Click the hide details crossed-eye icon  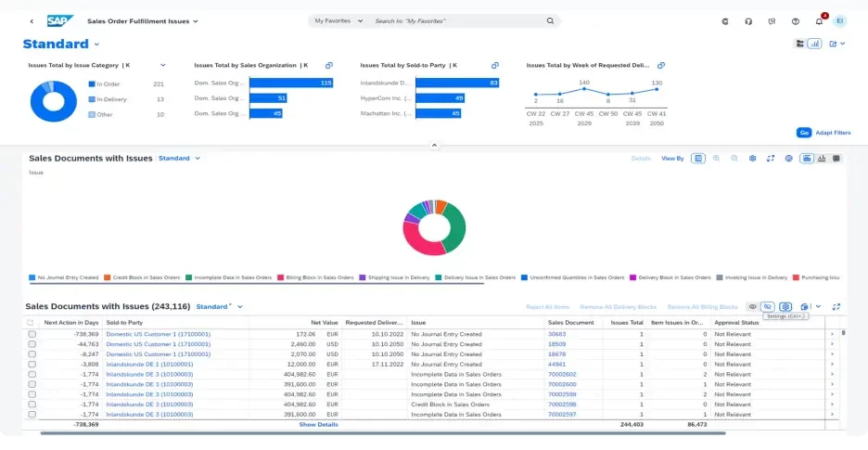click(767, 307)
